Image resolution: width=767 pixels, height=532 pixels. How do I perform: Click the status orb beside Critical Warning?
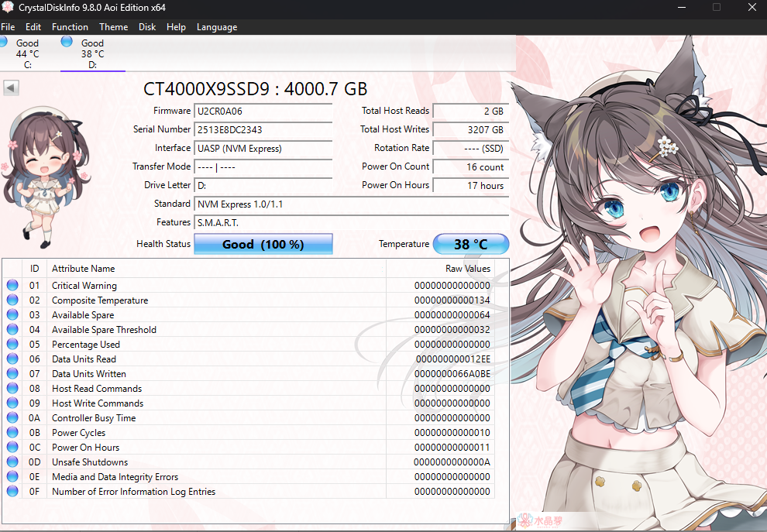click(12, 285)
